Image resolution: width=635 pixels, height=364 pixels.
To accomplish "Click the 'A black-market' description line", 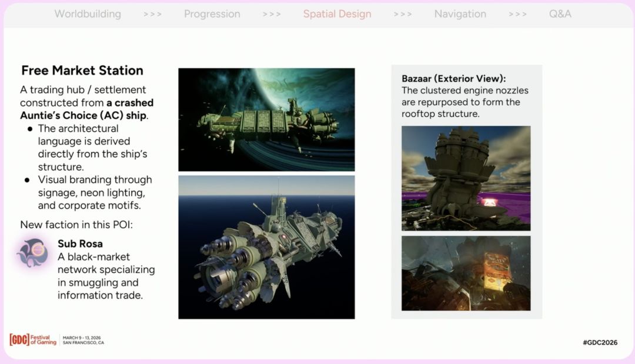I will coord(93,257).
